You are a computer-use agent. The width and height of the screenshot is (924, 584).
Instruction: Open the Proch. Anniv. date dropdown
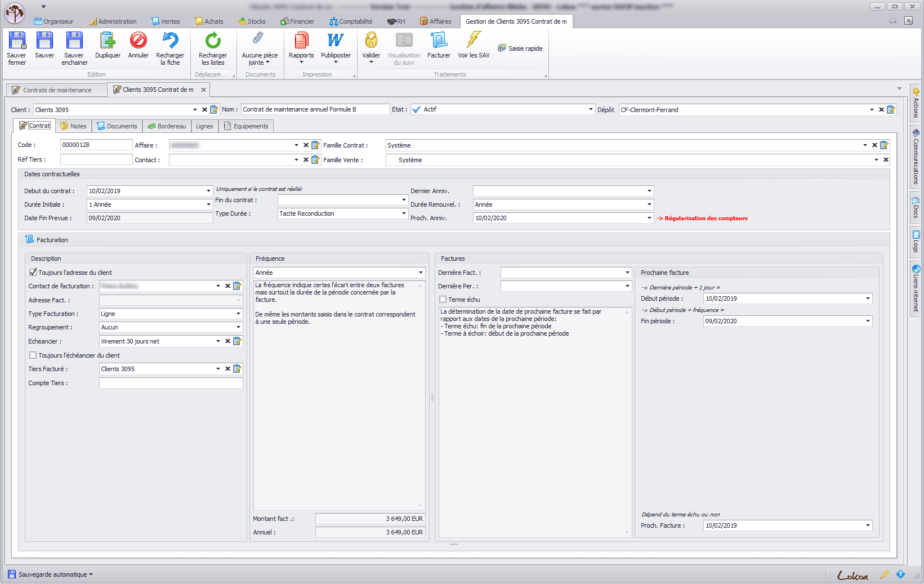pos(649,218)
